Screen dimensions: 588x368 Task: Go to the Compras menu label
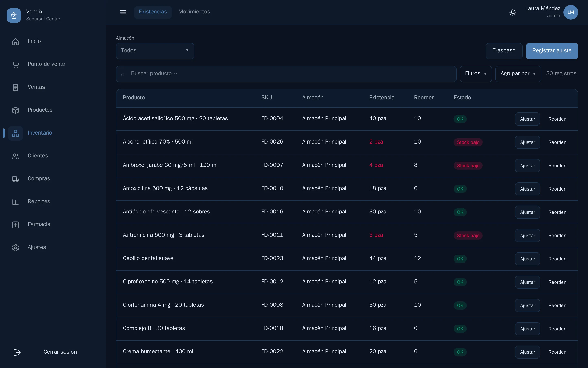tap(39, 178)
